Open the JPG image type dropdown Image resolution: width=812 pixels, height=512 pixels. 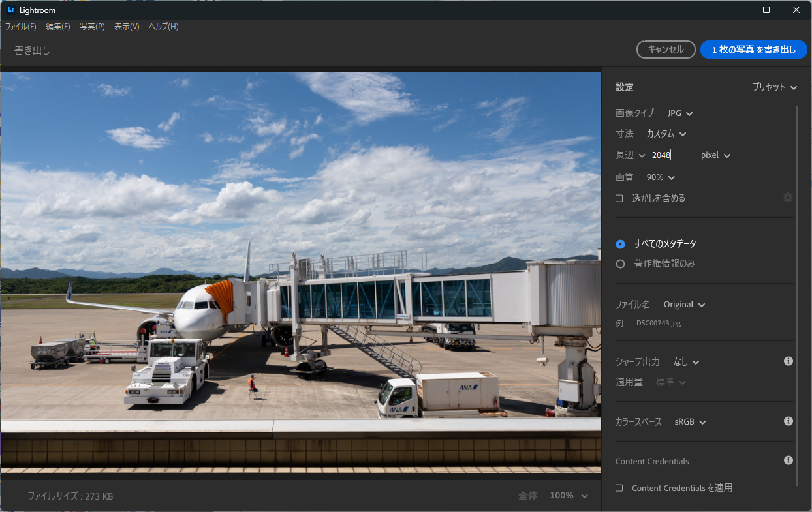(x=680, y=113)
